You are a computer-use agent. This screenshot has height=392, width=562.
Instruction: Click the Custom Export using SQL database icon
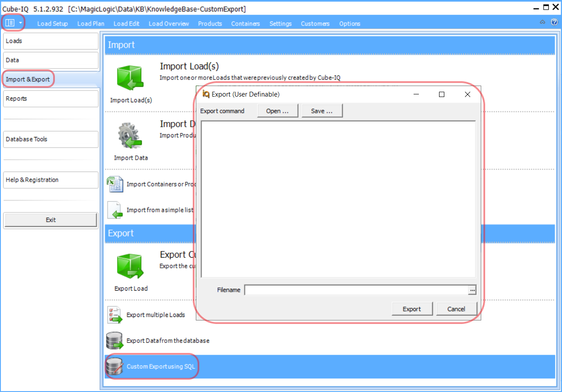pos(114,367)
